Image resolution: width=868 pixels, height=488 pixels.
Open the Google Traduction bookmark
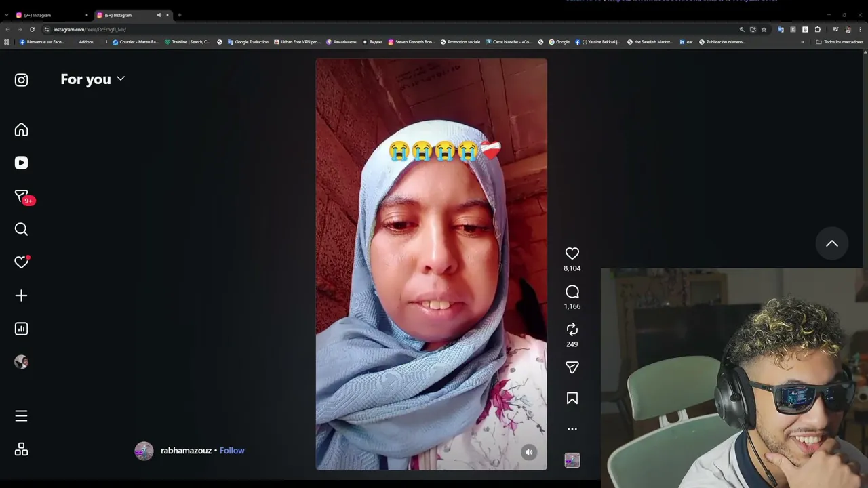248,42
